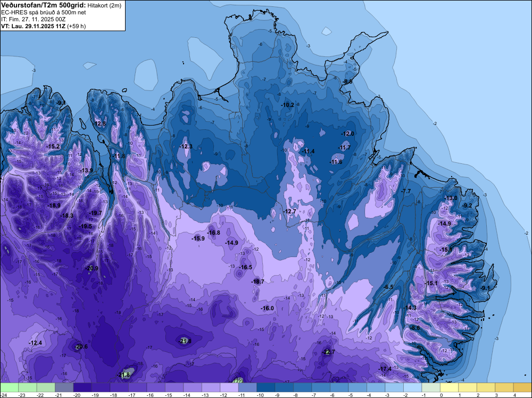The image size is (532, 398).
Task: Click the "-18" legend scale label
Action: click(x=114, y=395)
